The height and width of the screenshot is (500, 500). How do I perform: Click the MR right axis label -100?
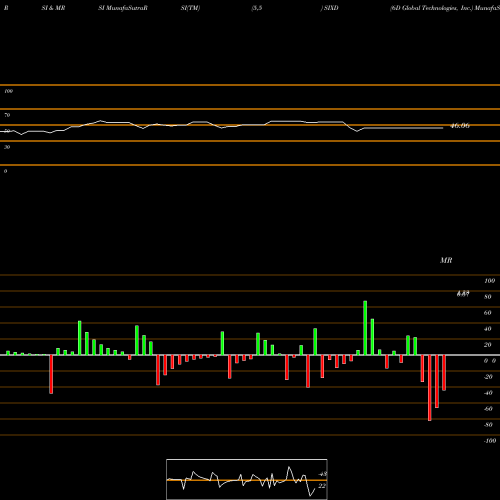point(490,441)
